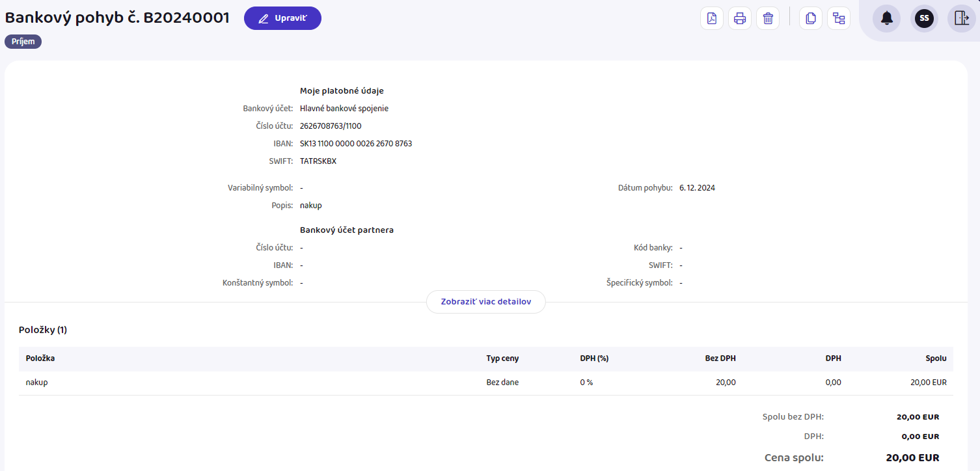Print the bank movement document
The height and width of the screenshot is (471, 980).
[740, 18]
